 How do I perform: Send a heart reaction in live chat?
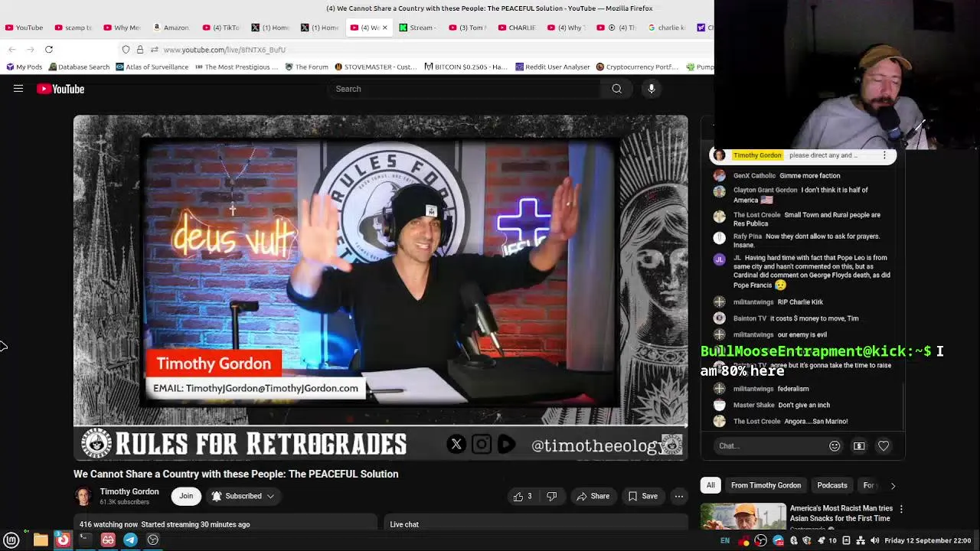(884, 446)
